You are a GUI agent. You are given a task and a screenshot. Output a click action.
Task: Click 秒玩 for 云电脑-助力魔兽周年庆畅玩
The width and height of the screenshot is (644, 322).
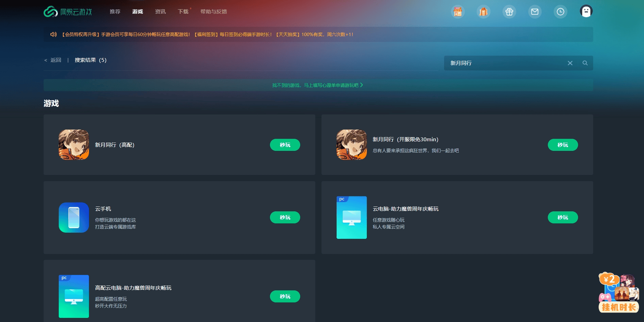[x=563, y=218]
